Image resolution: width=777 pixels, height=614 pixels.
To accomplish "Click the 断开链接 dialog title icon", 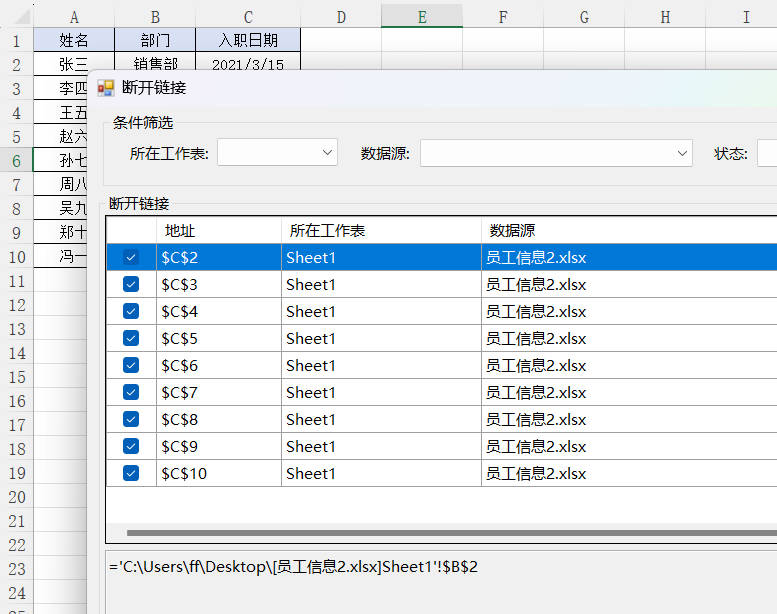I will click(105, 88).
